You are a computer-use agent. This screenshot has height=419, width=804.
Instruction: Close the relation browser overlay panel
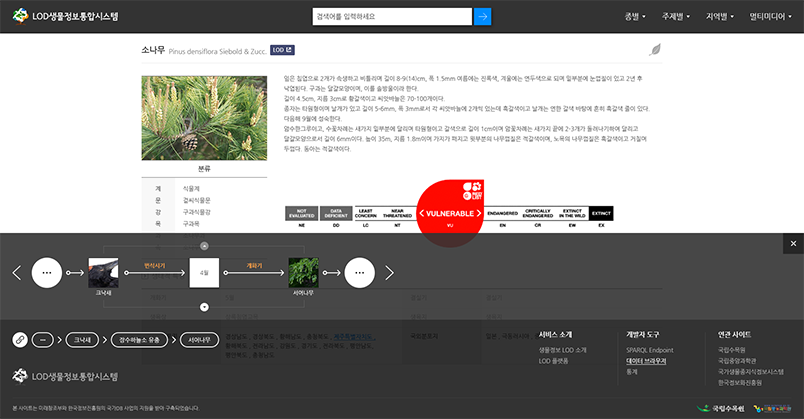coord(793,244)
